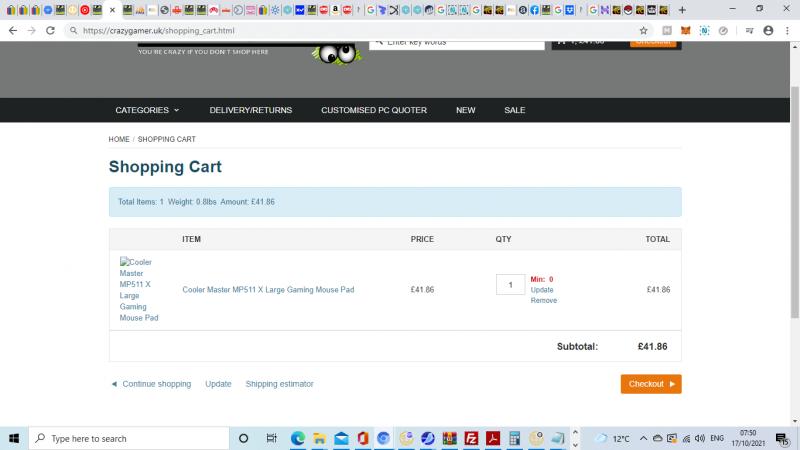This screenshot has height=450, width=800.
Task: Open Cortana circle on taskbar
Action: tap(243, 438)
